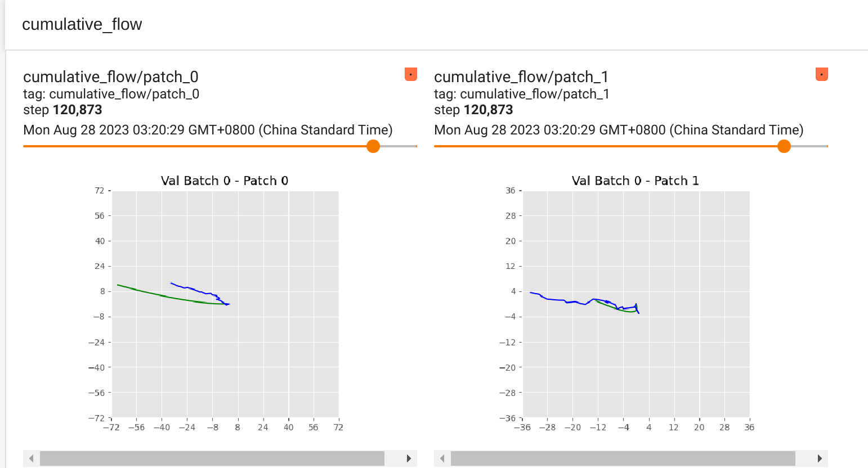Click left scroll arrow under patch_0 chart
This screenshot has height=468, width=868.
click(31, 458)
